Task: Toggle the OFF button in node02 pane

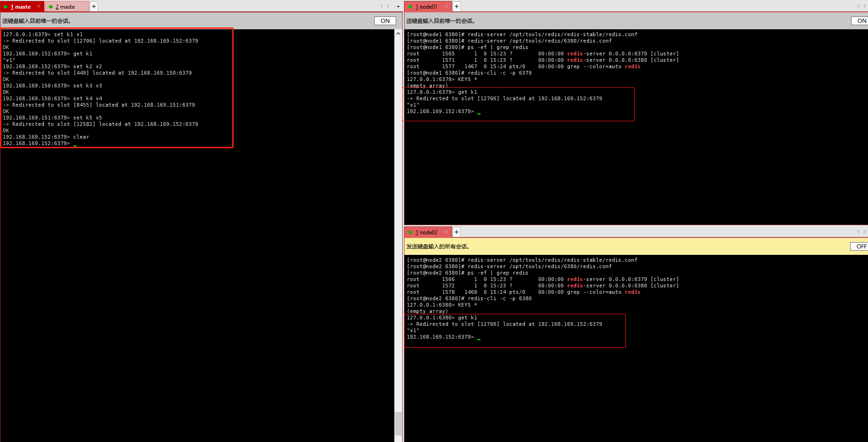Action: click(859, 246)
